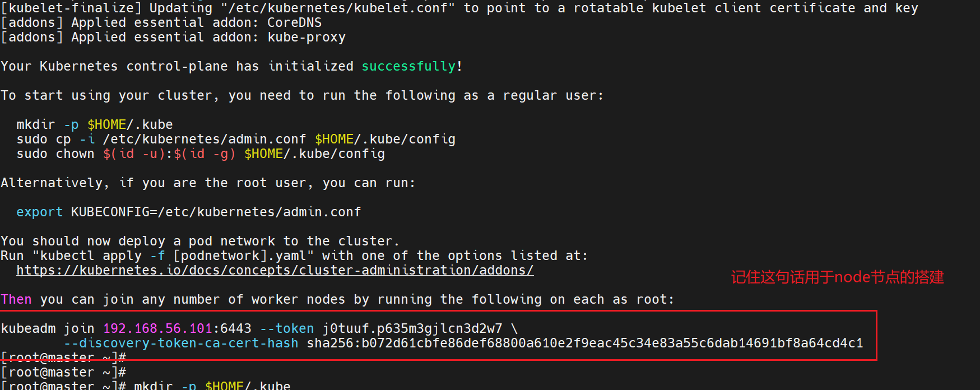Click the token j0tuuf.p635m3gjlcn3d2w7 text

(x=412, y=328)
